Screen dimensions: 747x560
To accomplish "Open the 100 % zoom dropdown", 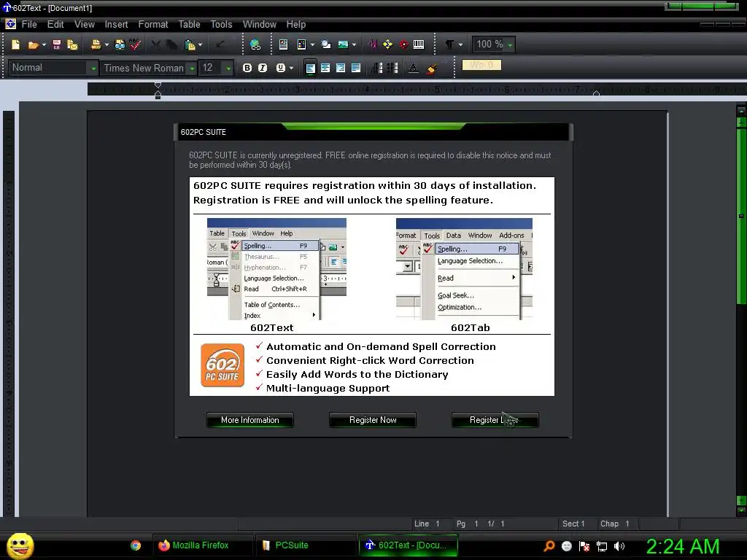I will click(510, 45).
